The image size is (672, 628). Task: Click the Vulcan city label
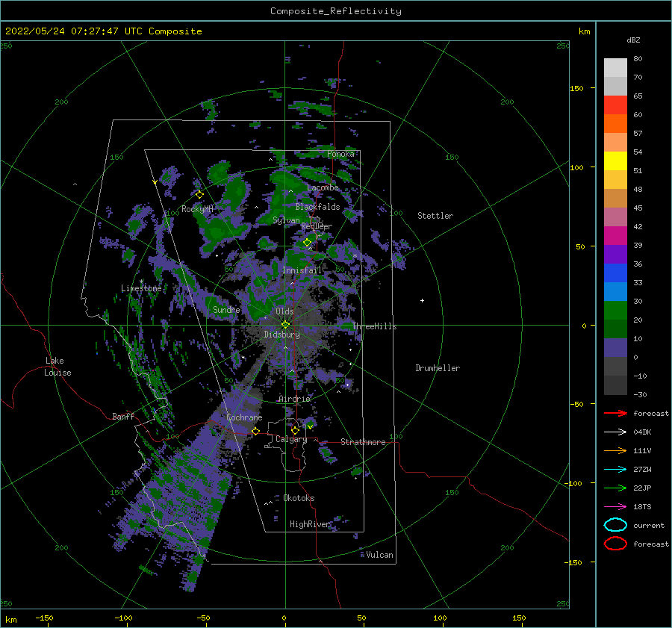[379, 555]
